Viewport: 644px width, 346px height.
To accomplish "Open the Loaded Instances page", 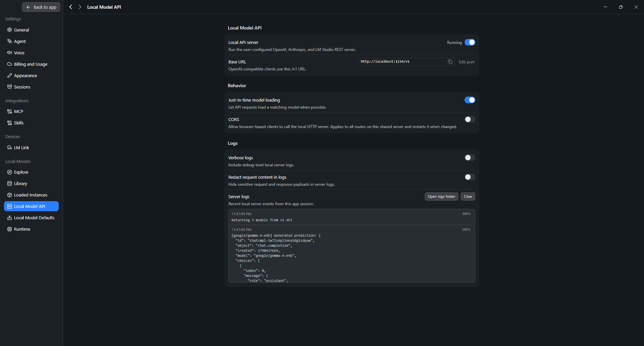I will (x=31, y=195).
